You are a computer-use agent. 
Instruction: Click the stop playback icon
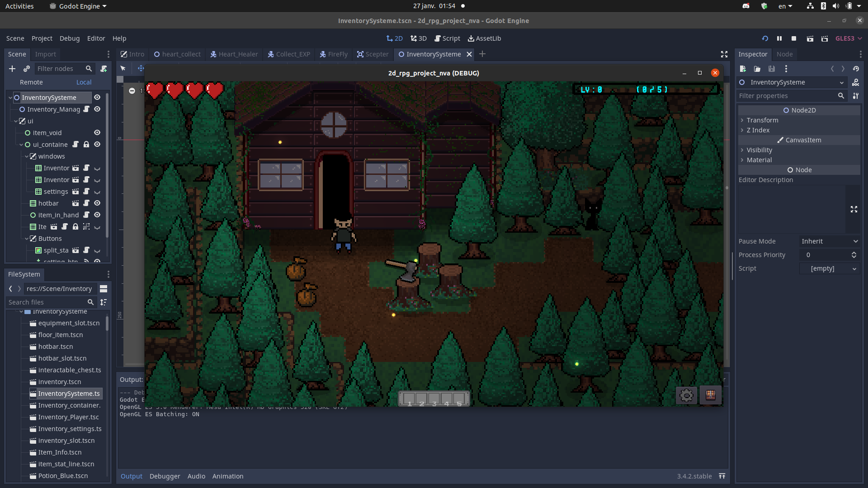pyautogui.click(x=793, y=38)
